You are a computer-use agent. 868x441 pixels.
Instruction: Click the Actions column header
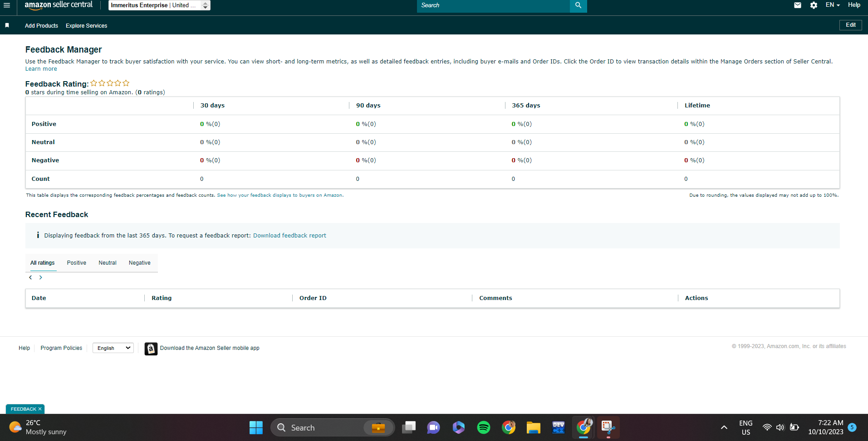(x=696, y=298)
